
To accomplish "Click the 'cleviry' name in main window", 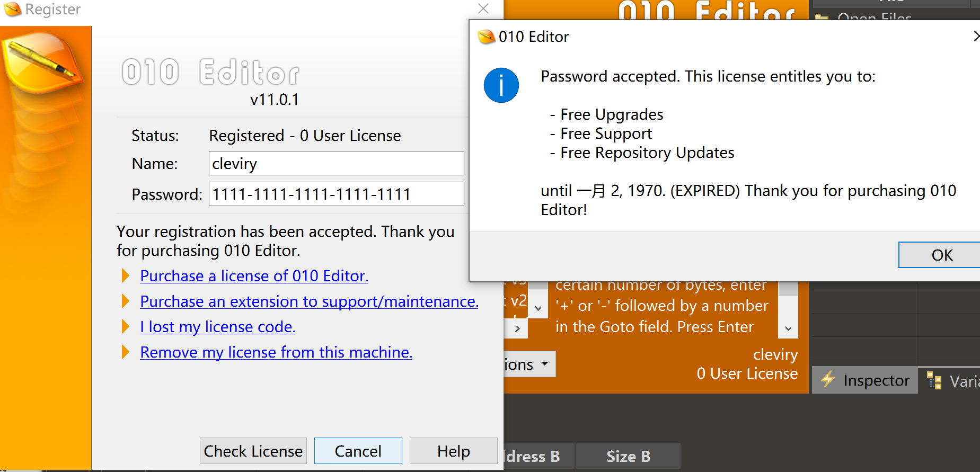I will pos(775,354).
